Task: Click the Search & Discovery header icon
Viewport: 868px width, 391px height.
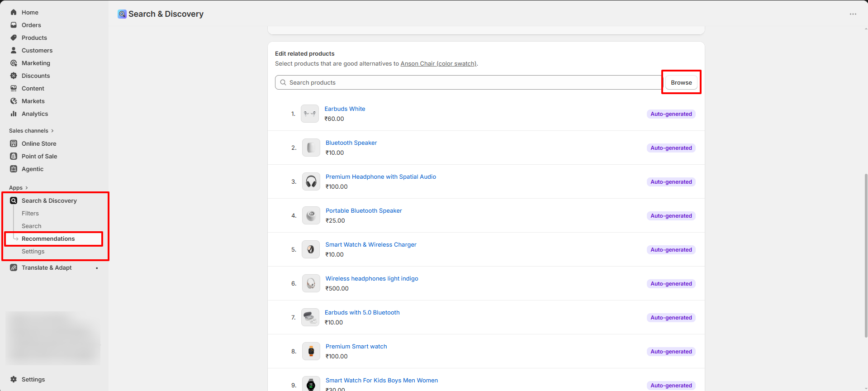Action: point(122,14)
